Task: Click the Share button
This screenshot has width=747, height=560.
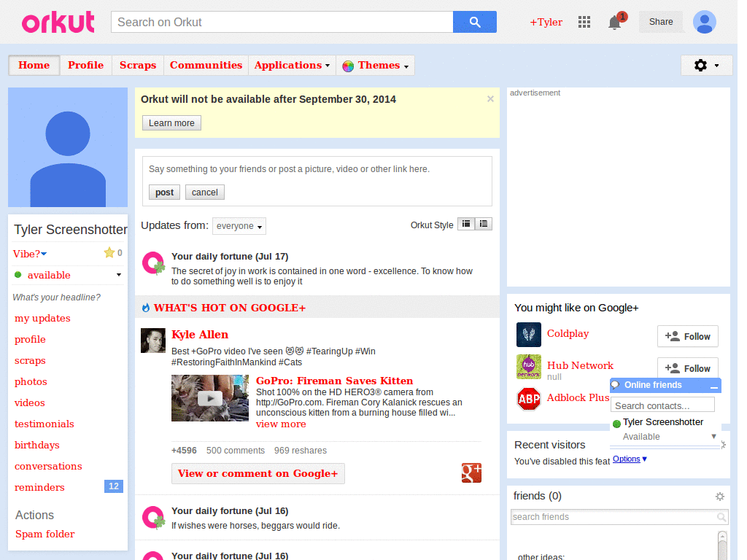Action: coord(661,22)
